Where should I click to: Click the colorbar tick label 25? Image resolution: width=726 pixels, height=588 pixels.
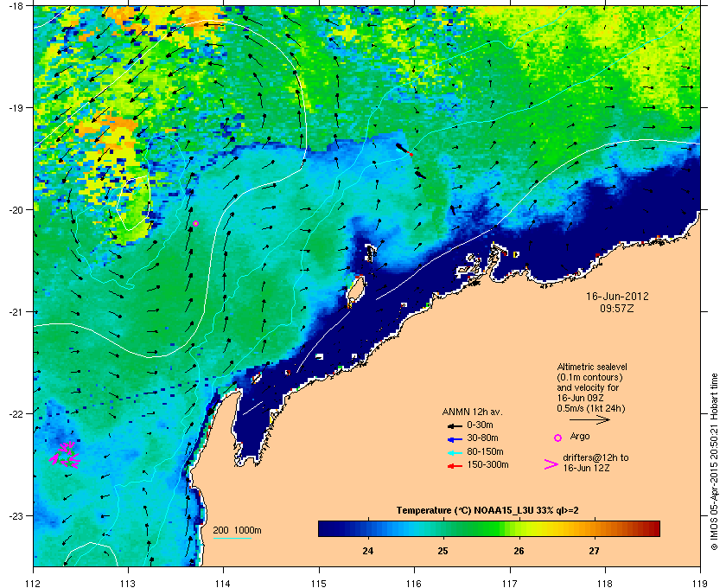pyautogui.click(x=443, y=551)
